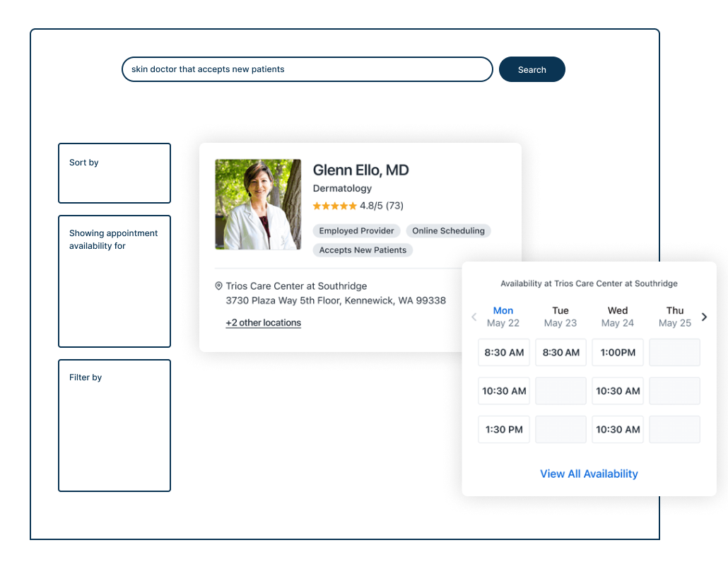Open the +2 other locations link
728x574 pixels.
point(263,323)
